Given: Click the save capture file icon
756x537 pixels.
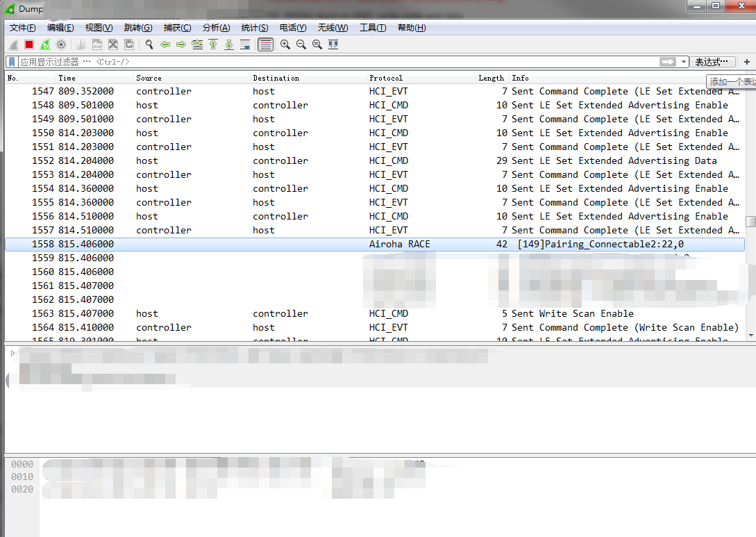Looking at the screenshot, I should tap(97, 45).
